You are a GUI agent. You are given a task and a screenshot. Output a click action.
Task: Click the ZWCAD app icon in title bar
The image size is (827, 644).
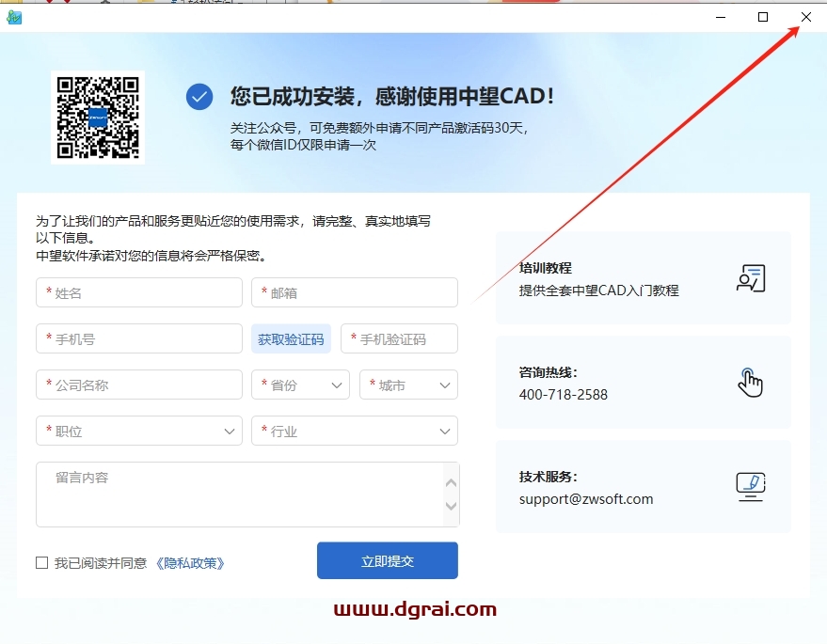click(14, 17)
